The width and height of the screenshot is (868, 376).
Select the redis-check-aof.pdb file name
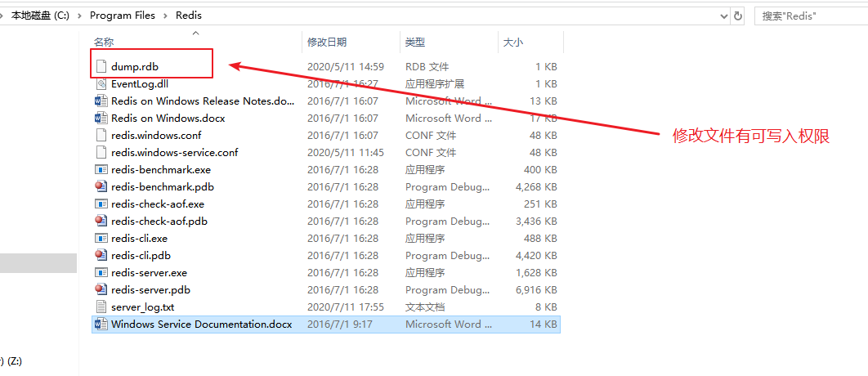click(x=159, y=222)
